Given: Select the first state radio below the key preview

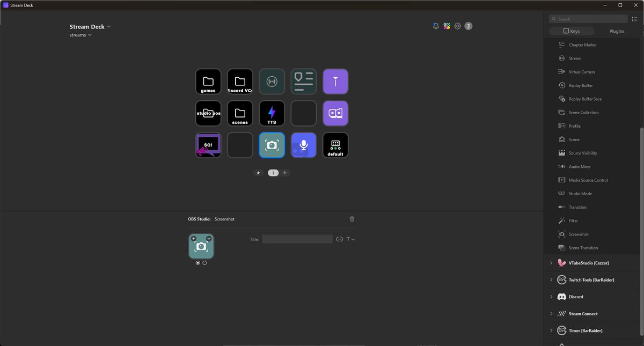Looking at the screenshot, I should coord(197,263).
